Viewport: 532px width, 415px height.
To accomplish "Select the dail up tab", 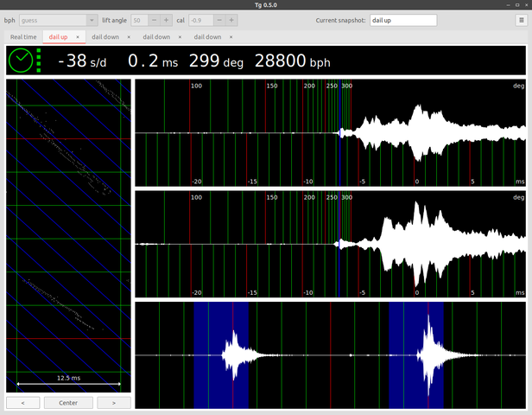I will click(58, 37).
